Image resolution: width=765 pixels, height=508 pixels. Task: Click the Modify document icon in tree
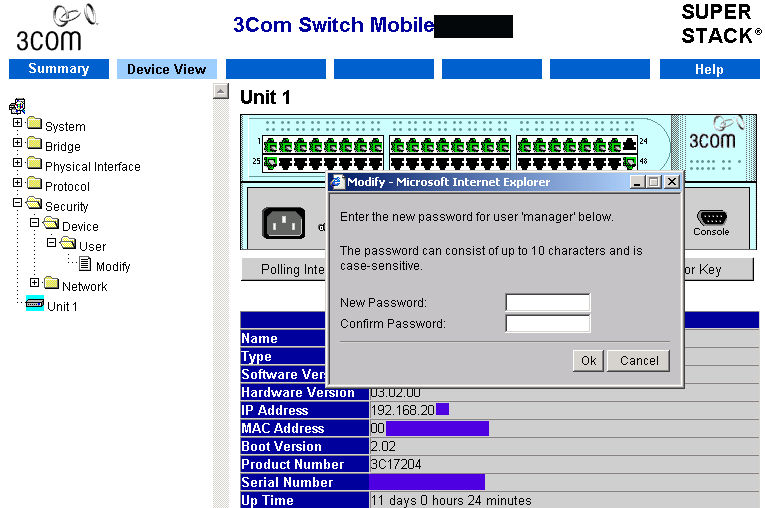pyautogui.click(x=85, y=264)
